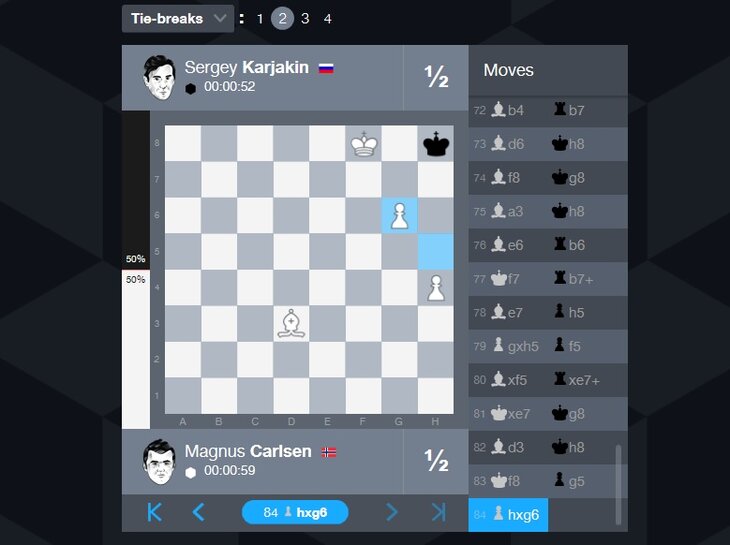Step back one move

click(198, 512)
